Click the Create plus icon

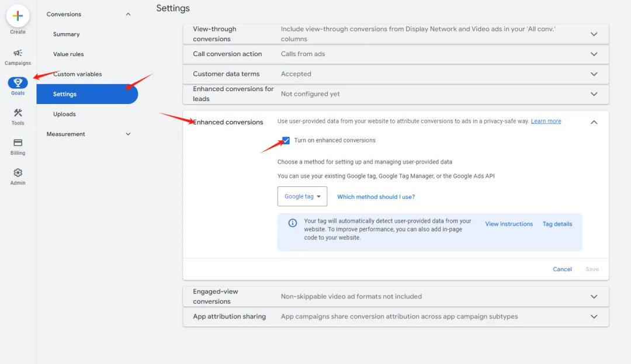[18, 16]
